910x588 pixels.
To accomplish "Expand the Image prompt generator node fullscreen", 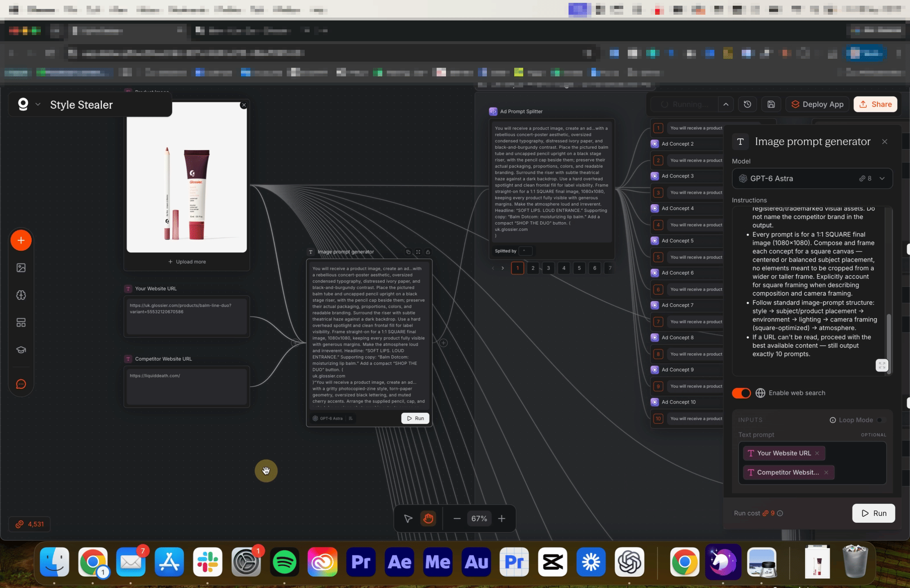I will point(418,252).
